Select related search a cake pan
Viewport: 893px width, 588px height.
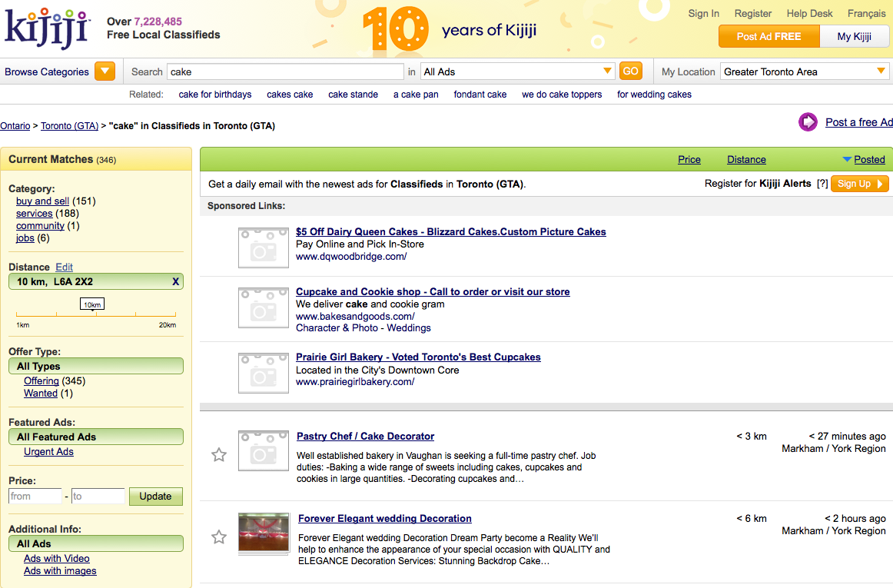tap(416, 95)
